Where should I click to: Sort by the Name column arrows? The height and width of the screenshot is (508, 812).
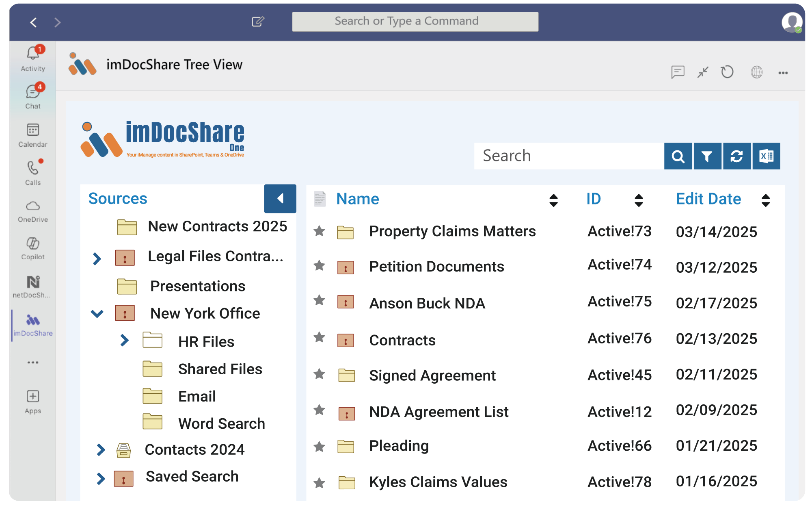pos(553,200)
